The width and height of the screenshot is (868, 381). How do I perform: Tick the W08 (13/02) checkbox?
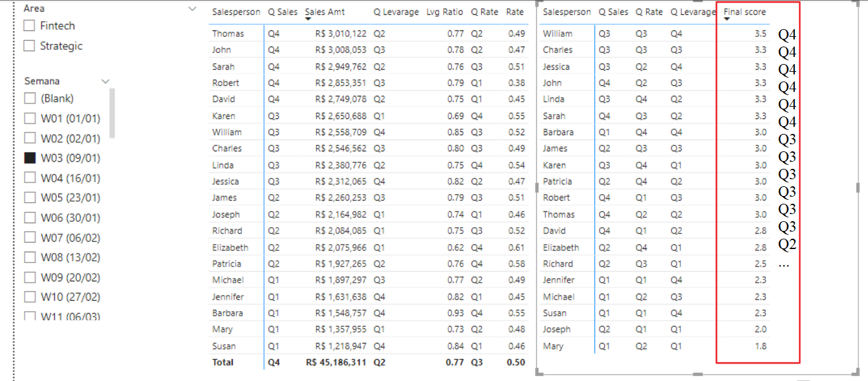pyautogui.click(x=30, y=257)
